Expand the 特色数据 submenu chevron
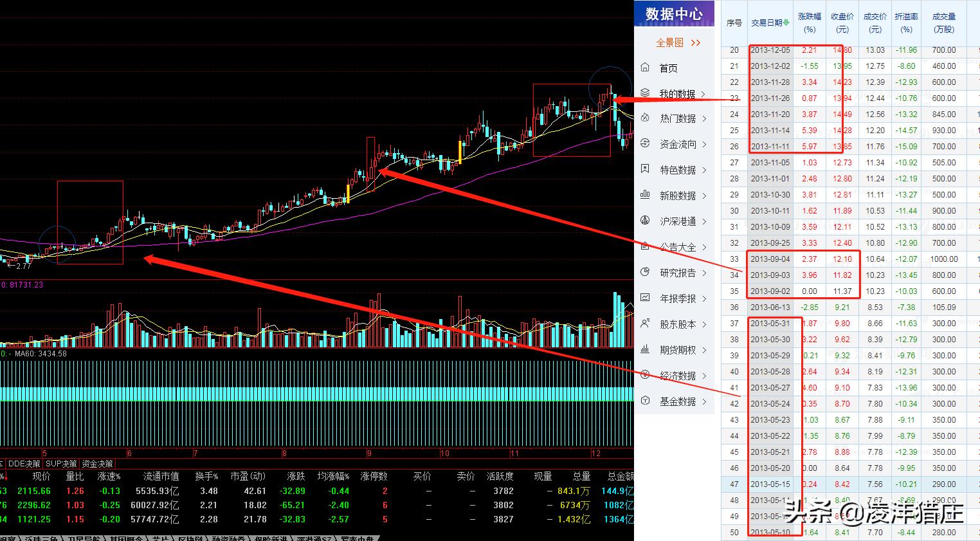 pyautogui.click(x=703, y=170)
